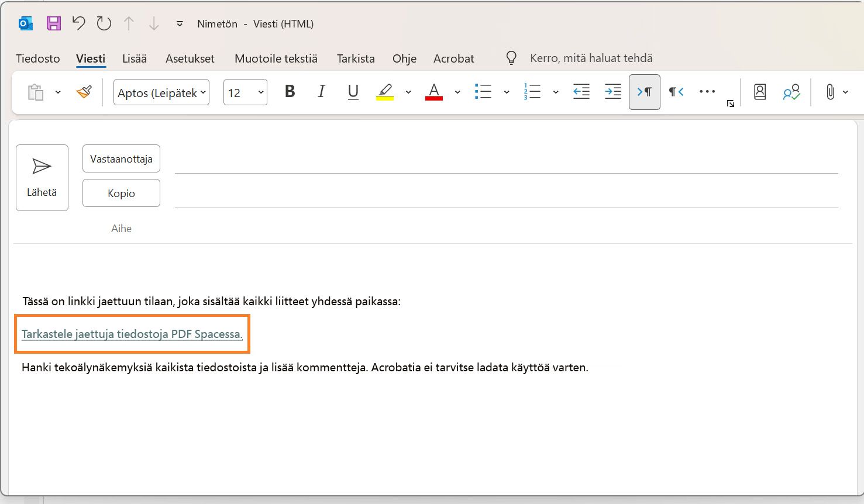The height and width of the screenshot is (504, 864).
Task: Select the Format Painter brush
Action: [84, 92]
